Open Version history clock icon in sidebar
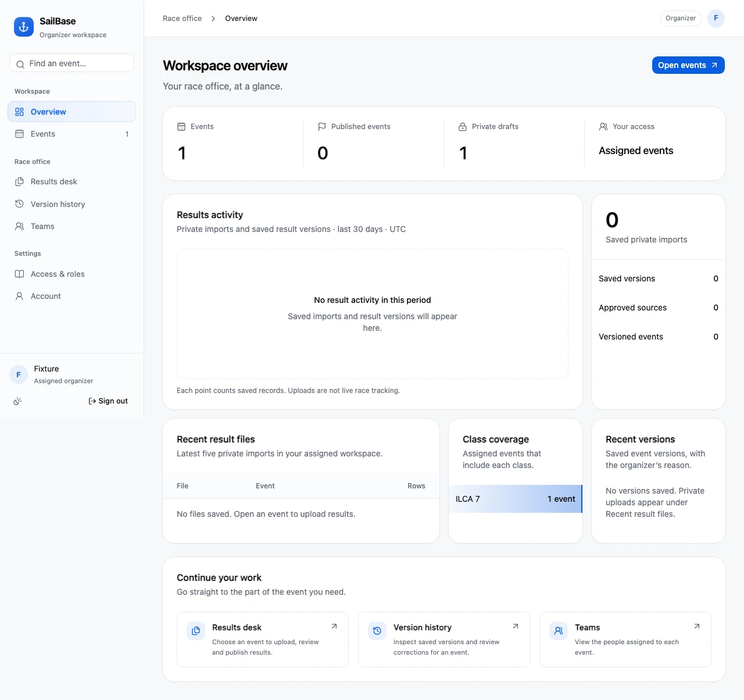 click(x=19, y=204)
